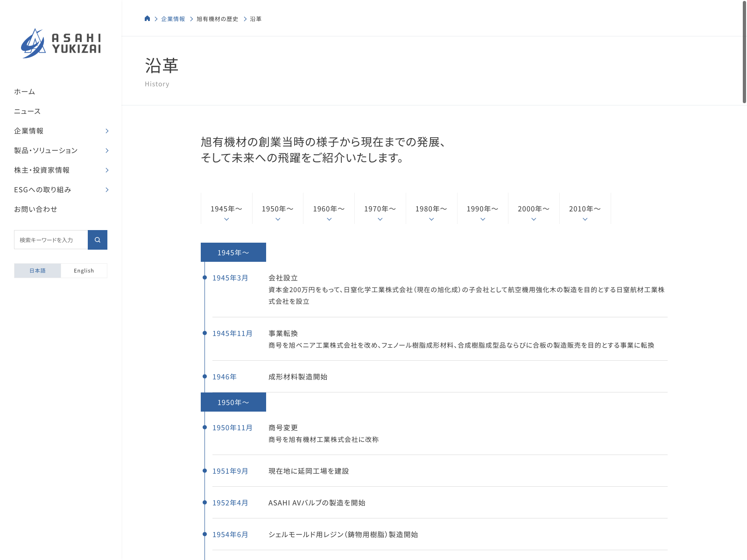Expand 株主・投資家情報 menu chevron
The width and height of the screenshot is (747, 560).
pyautogui.click(x=107, y=170)
